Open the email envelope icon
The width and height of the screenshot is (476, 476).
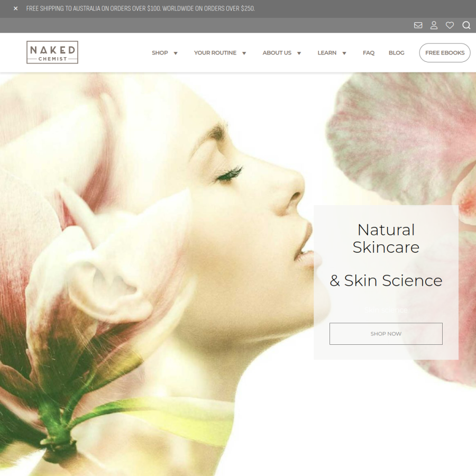[418, 25]
